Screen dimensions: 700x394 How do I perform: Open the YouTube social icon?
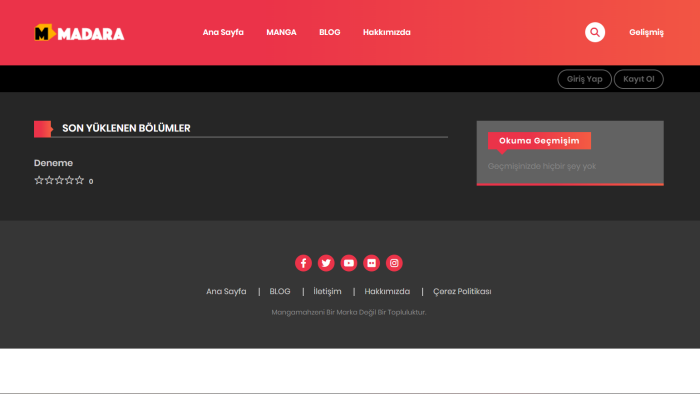point(349,263)
